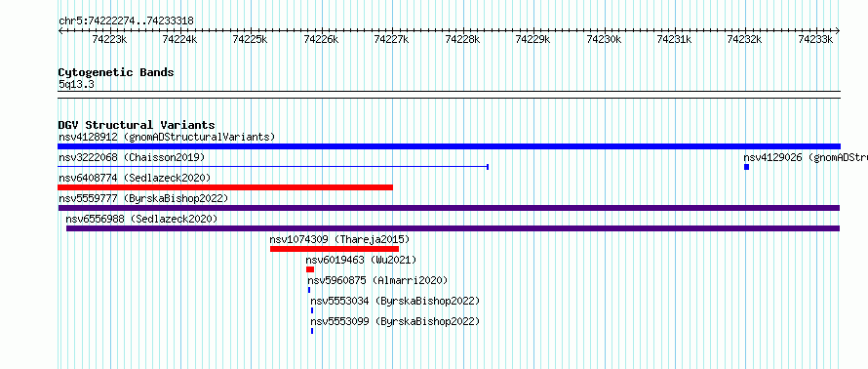Click the 74231k ruler position

click(674, 39)
